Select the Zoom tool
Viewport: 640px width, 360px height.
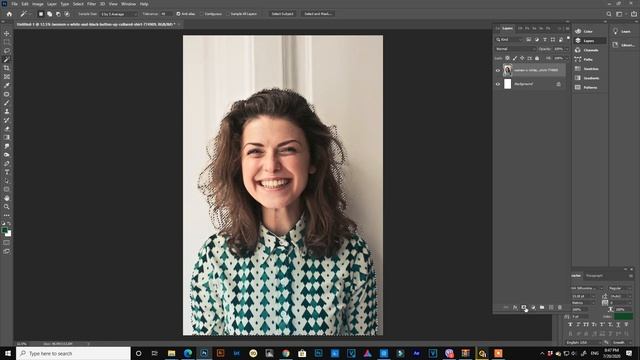[x=7, y=207]
